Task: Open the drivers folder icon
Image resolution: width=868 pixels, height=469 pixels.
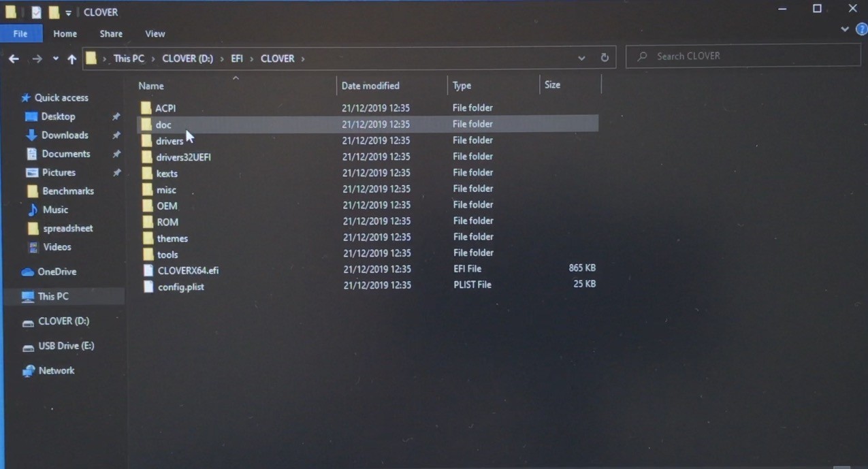Action: tap(146, 141)
